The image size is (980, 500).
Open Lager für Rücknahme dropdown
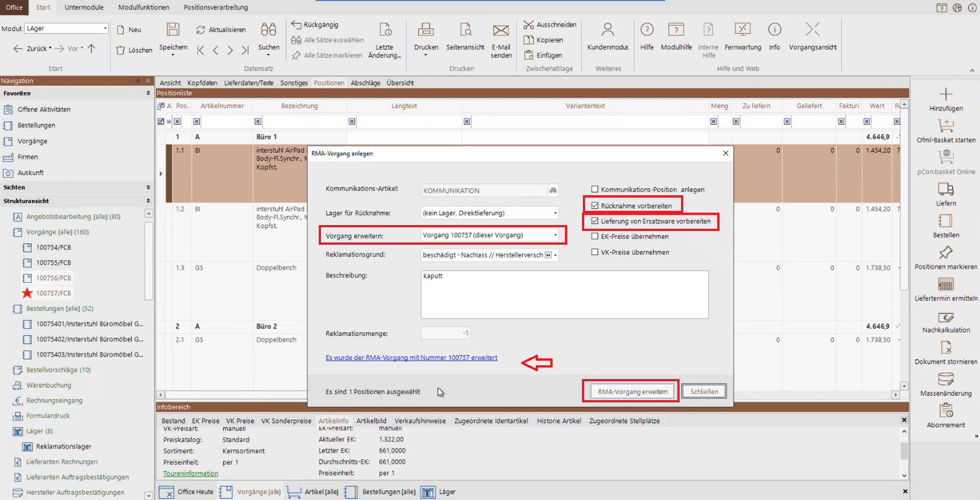click(x=555, y=213)
